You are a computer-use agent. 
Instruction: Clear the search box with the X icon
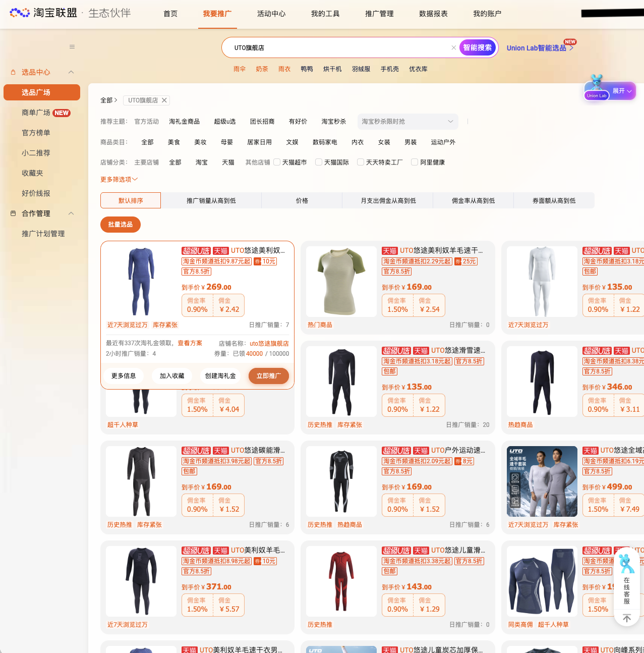(x=453, y=47)
